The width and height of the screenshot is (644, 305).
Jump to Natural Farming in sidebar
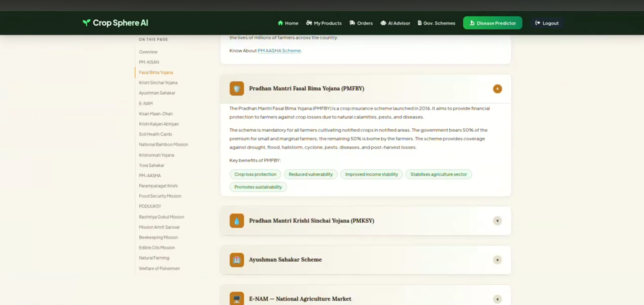[x=154, y=258]
